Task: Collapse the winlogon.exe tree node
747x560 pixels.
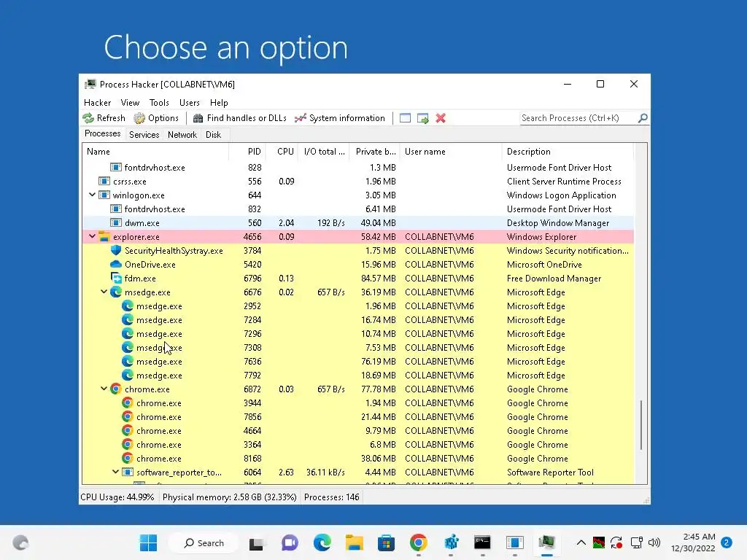Action: (93, 195)
